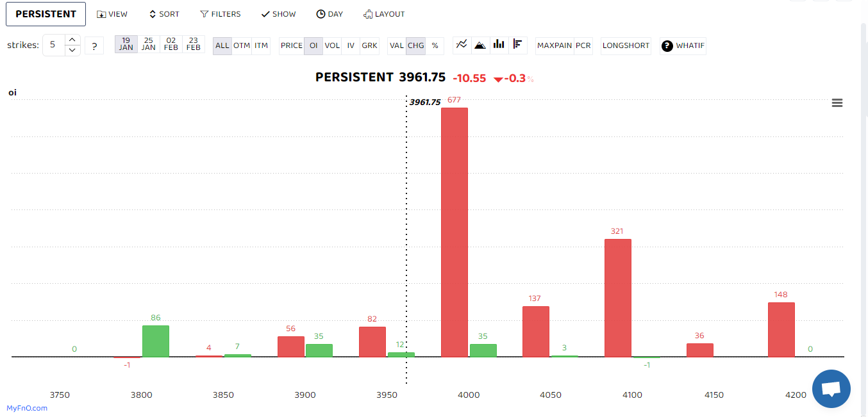Image resolution: width=868 pixels, height=417 pixels.
Task: Click the WHATIF question mark icon
Action: click(666, 45)
